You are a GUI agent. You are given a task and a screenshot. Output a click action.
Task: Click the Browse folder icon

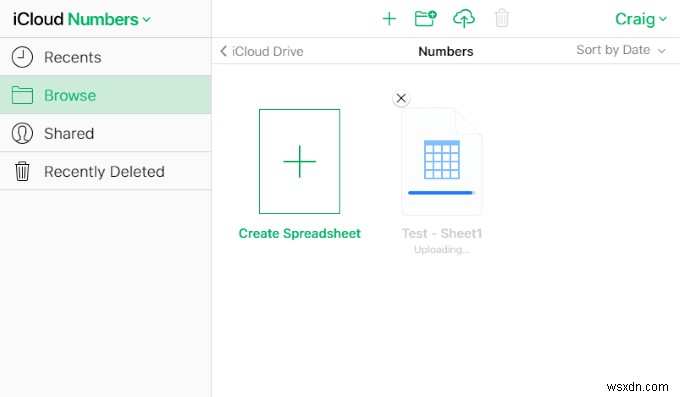(22, 95)
